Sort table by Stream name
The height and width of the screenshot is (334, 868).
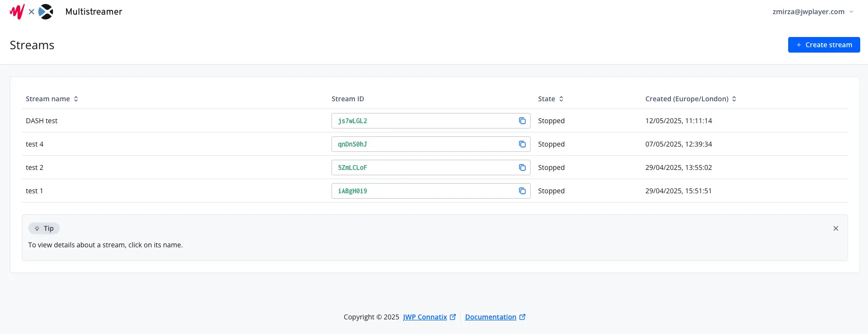[x=52, y=99]
